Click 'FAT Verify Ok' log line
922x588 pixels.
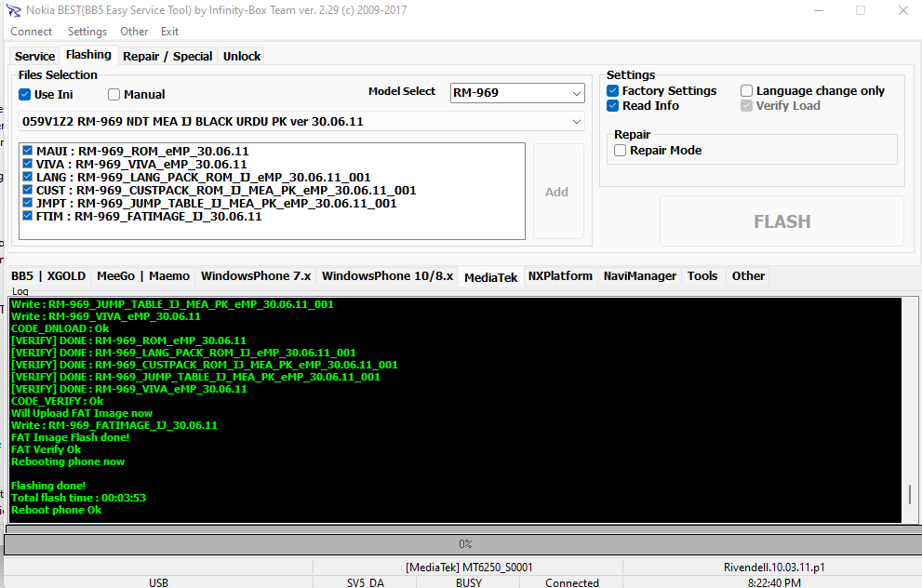point(46,449)
